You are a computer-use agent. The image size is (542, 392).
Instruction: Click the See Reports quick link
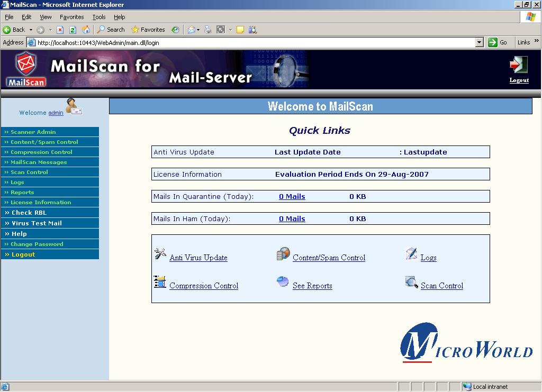tap(312, 286)
